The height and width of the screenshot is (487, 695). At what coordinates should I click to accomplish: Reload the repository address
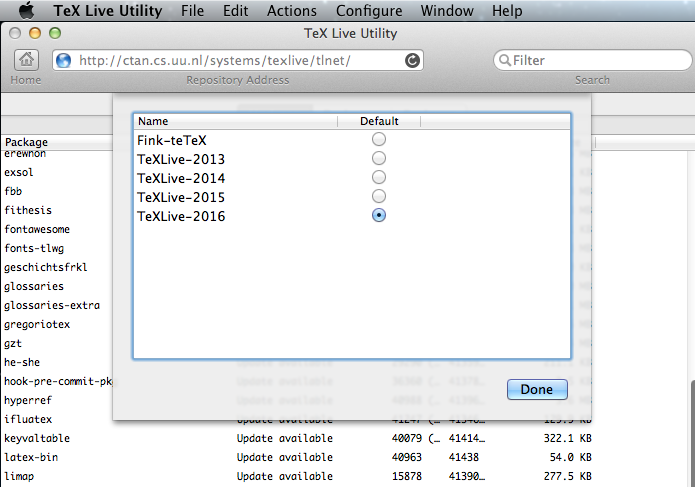[412, 60]
